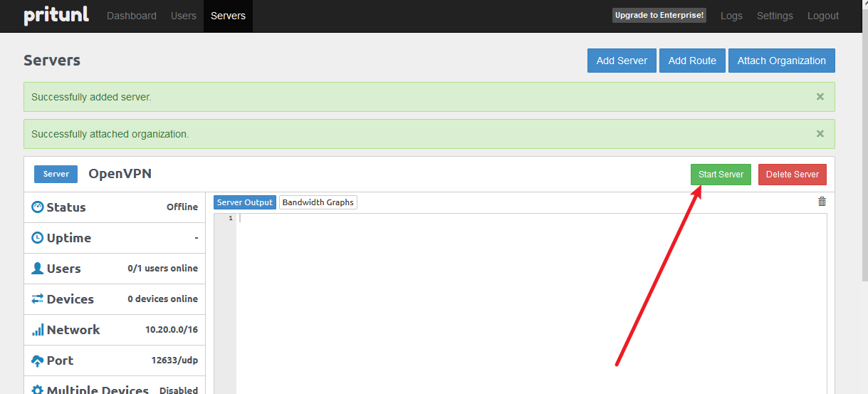Screen dimensions: 868x394
Task: Switch to the Server Output tab
Action: [x=245, y=202]
